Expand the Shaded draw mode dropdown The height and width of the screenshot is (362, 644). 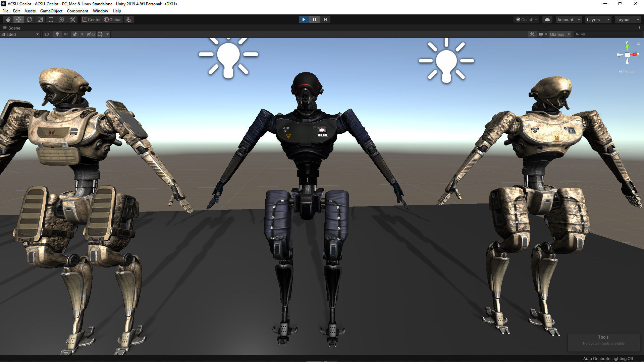(x=20, y=34)
